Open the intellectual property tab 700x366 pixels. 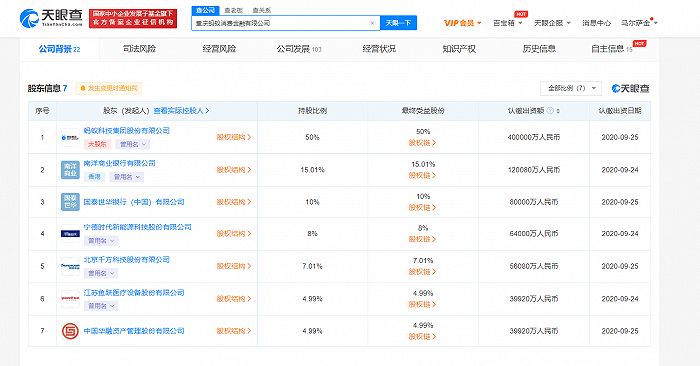[x=459, y=49]
